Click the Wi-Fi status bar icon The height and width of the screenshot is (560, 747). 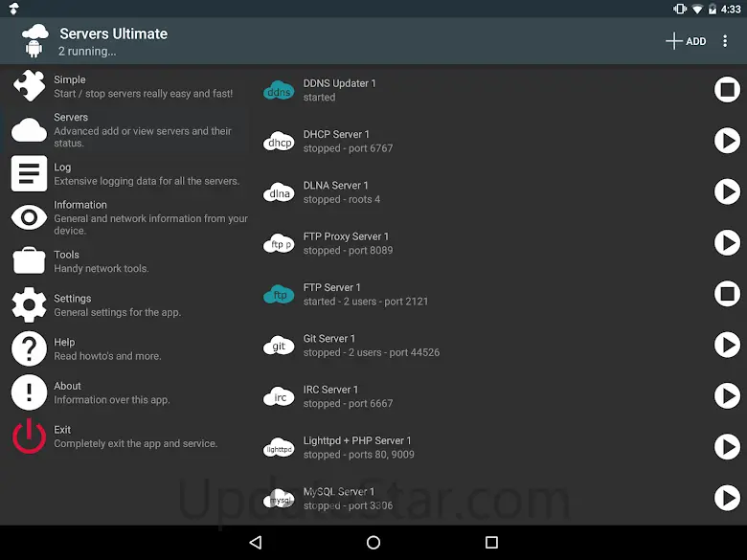click(697, 9)
